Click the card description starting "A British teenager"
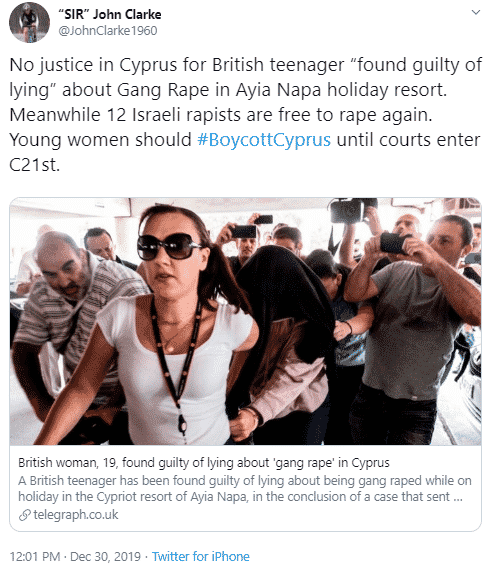The width and height of the screenshot is (490, 572). coord(245,488)
